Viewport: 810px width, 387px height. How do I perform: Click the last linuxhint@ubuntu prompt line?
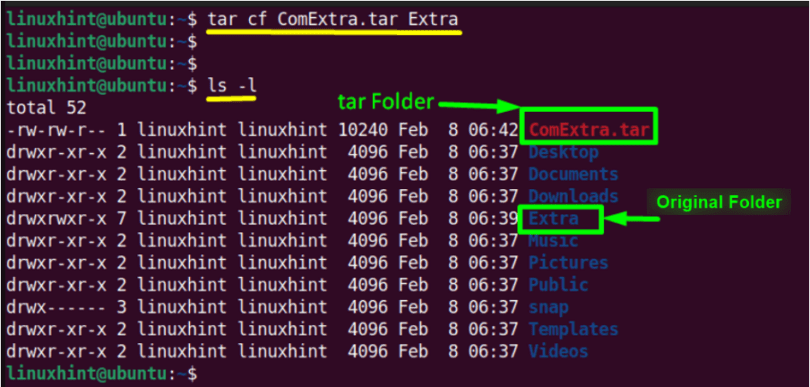[102, 373]
